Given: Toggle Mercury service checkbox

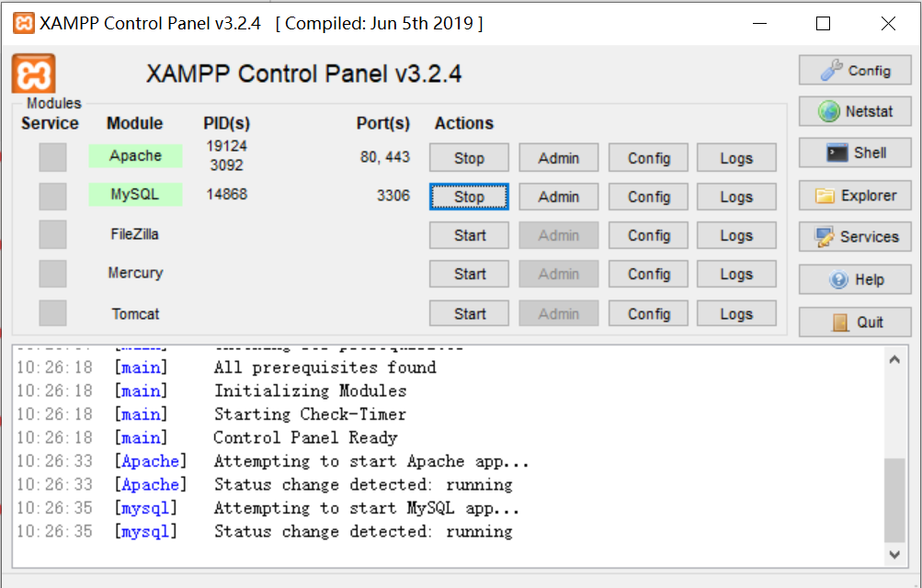Looking at the screenshot, I should 53,274.
